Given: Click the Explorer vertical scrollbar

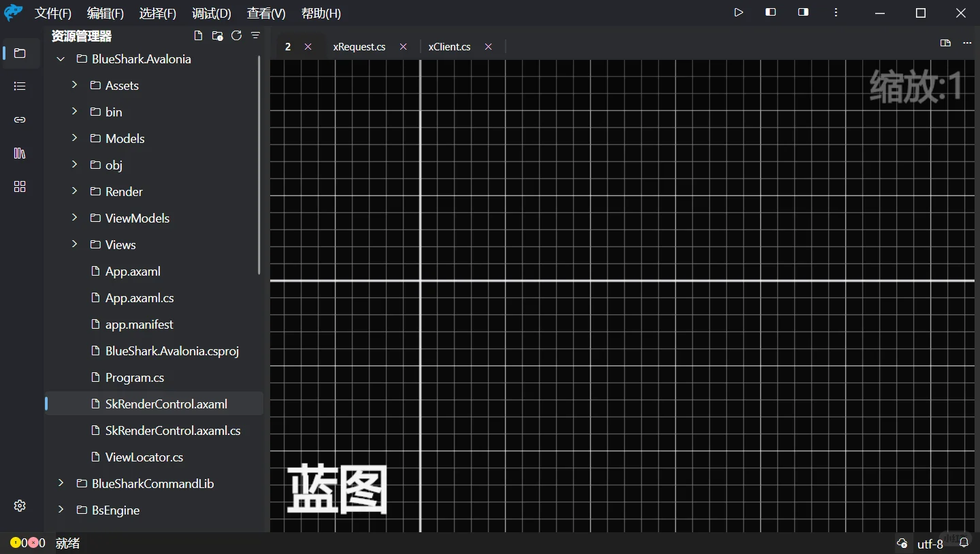Looking at the screenshot, I should pos(259,163).
